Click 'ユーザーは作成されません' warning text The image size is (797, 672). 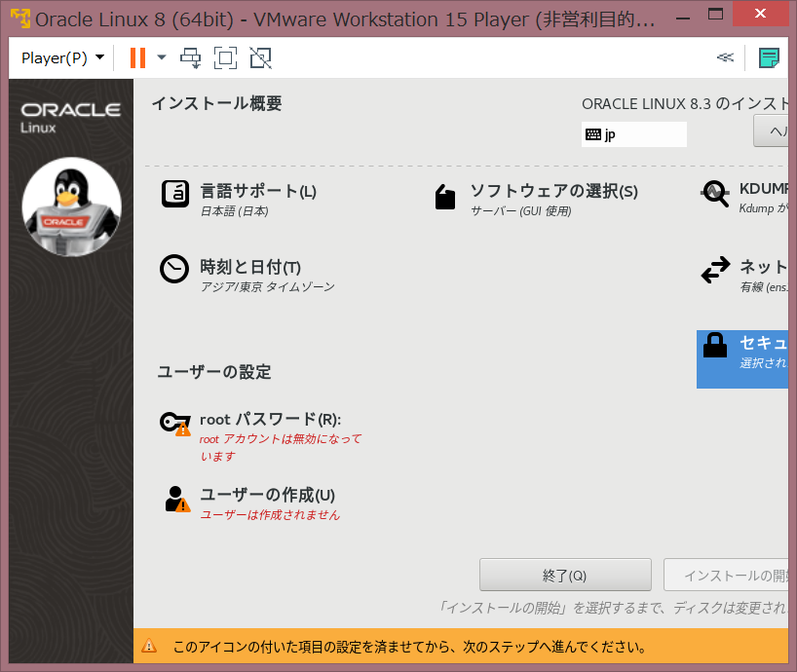click(270, 515)
